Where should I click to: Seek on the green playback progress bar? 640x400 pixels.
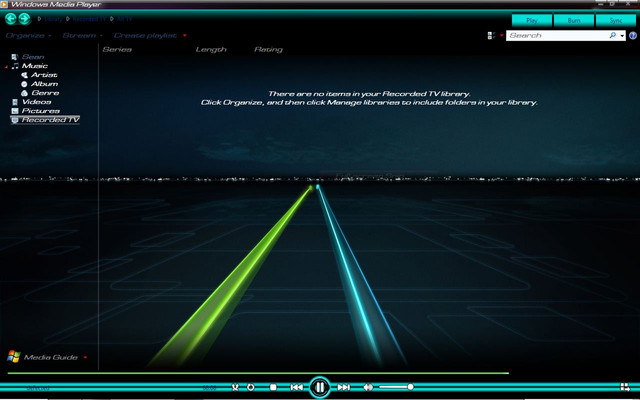(258, 373)
